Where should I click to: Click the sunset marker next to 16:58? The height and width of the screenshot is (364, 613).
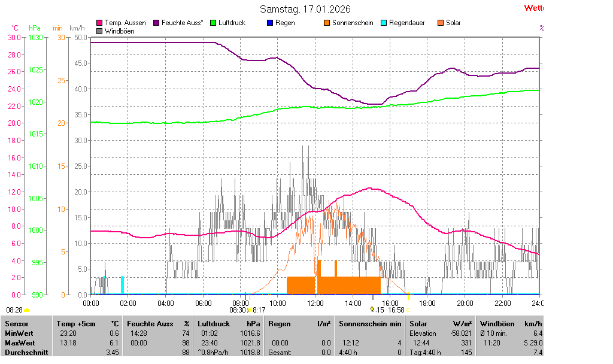click(x=409, y=310)
